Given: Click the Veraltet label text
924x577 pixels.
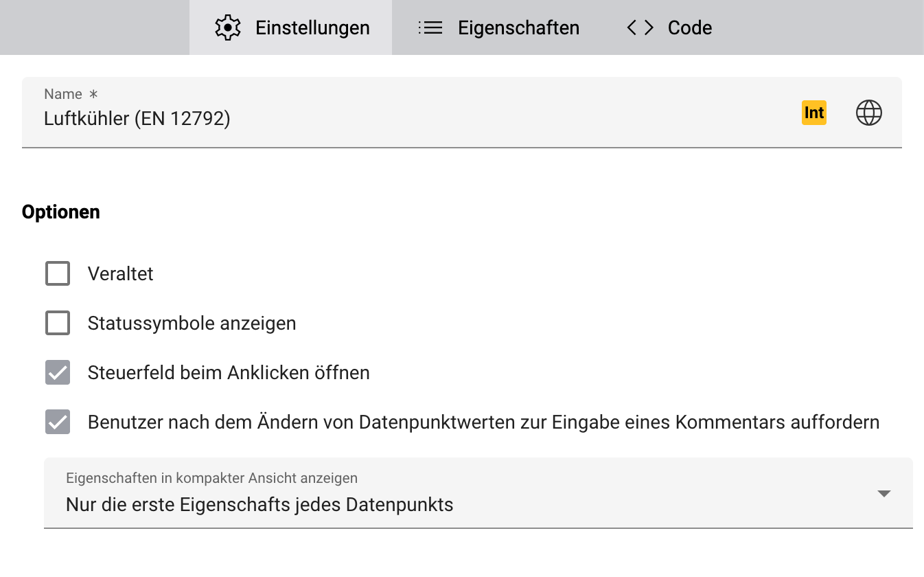Looking at the screenshot, I should (x=120, y=273).
